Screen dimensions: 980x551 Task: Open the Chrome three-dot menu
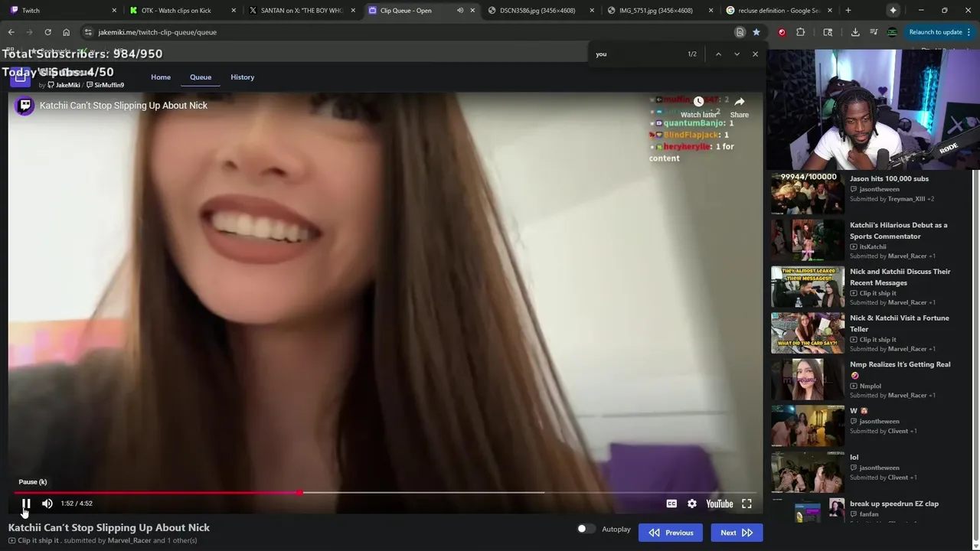tap(971, 32)
